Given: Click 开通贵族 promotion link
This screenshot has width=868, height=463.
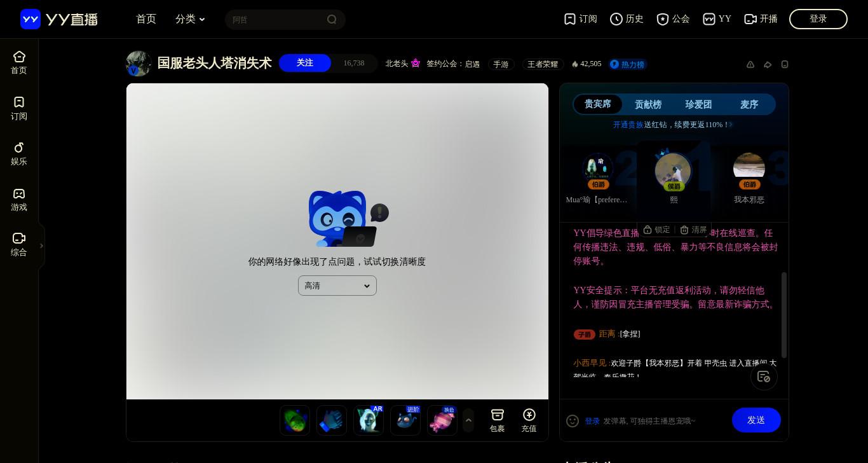Looking at the screenshot, I should [x=628, y=125].
